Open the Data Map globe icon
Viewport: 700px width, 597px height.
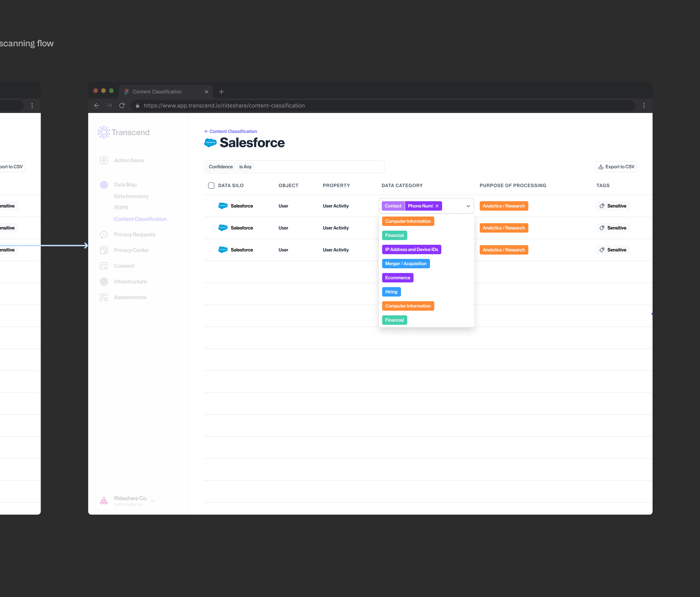click(x=104, y=185)
